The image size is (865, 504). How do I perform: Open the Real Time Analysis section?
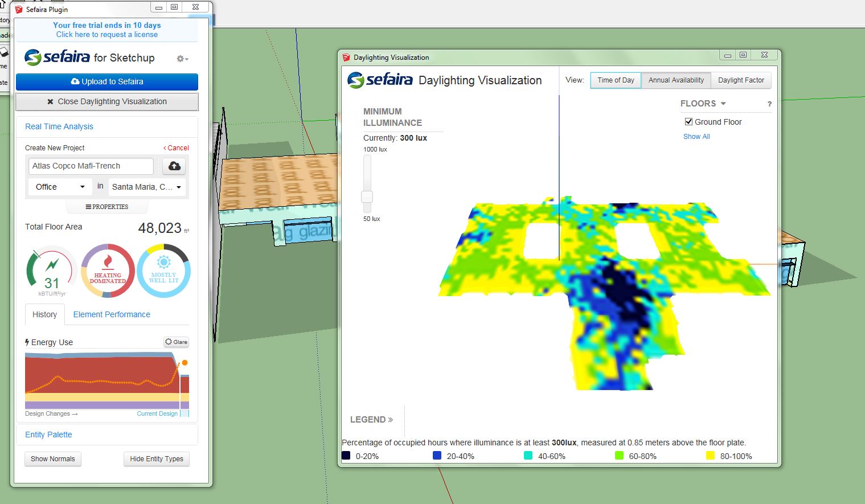pyautogui.click(x=59, y=126)
